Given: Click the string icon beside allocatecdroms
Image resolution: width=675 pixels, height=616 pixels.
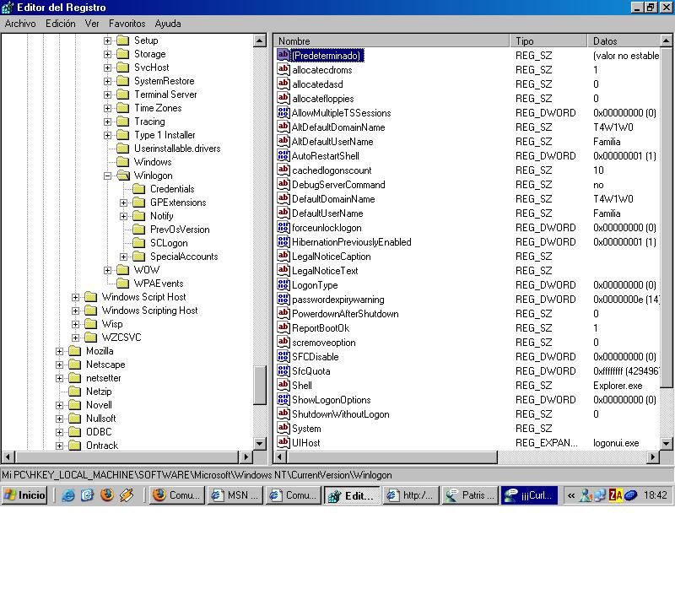Looking at the screenshot, I should 283,70.
